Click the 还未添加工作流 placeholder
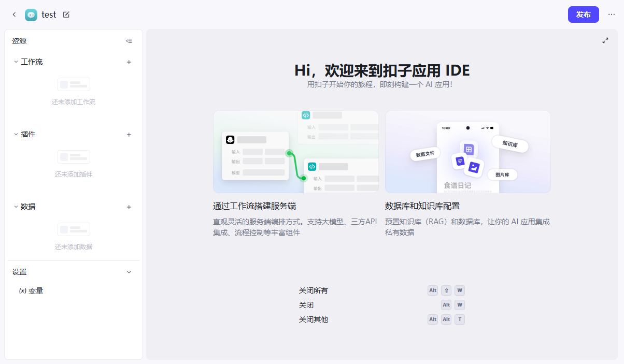Viewport: 624px width, 364px height. click(x=74, y=101)
